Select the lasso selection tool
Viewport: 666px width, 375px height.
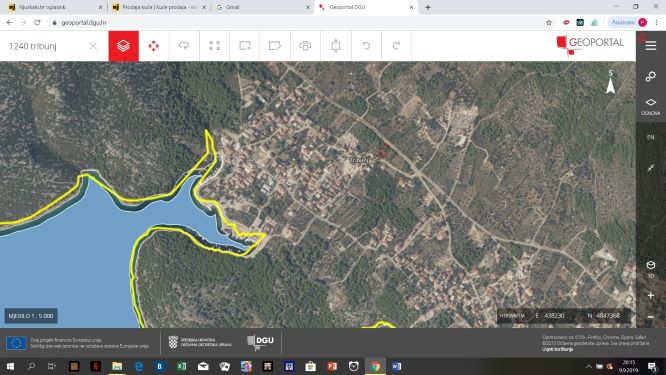click(x=184, y=46)
